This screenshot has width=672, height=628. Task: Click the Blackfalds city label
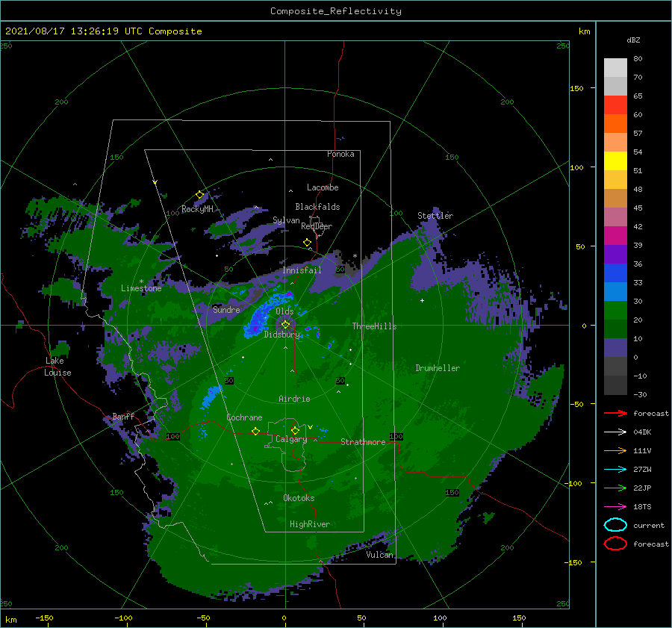pos(317,207)
